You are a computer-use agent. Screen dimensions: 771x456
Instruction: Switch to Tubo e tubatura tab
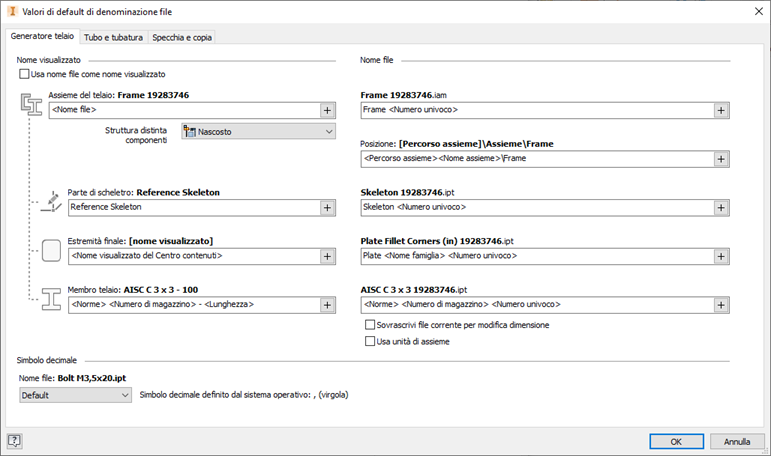(113, 37)
